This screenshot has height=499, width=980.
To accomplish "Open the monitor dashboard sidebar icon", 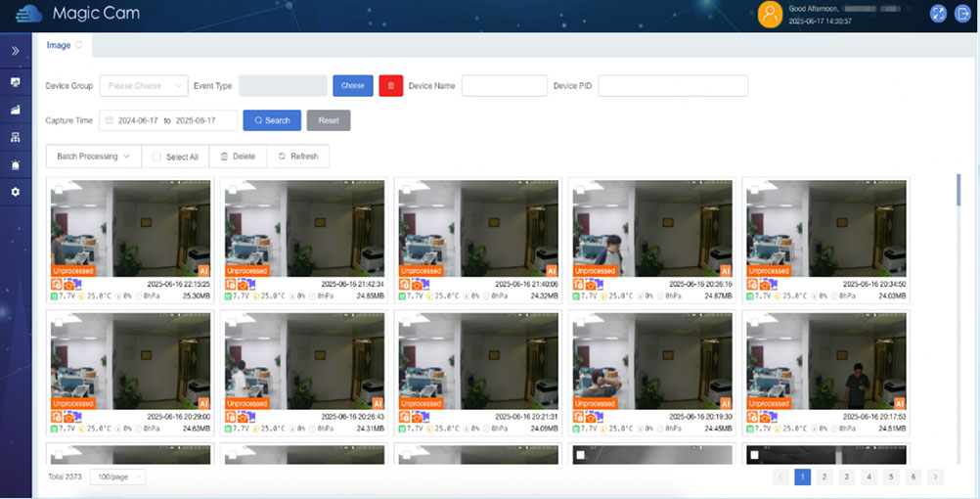I will coord(16,82).
